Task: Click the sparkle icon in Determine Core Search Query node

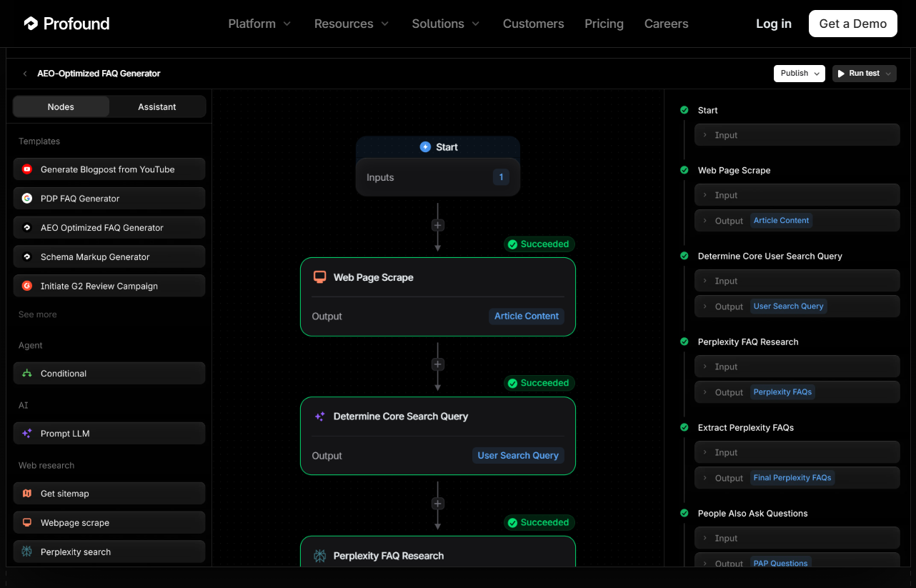Action: click(x=320, y=417)
